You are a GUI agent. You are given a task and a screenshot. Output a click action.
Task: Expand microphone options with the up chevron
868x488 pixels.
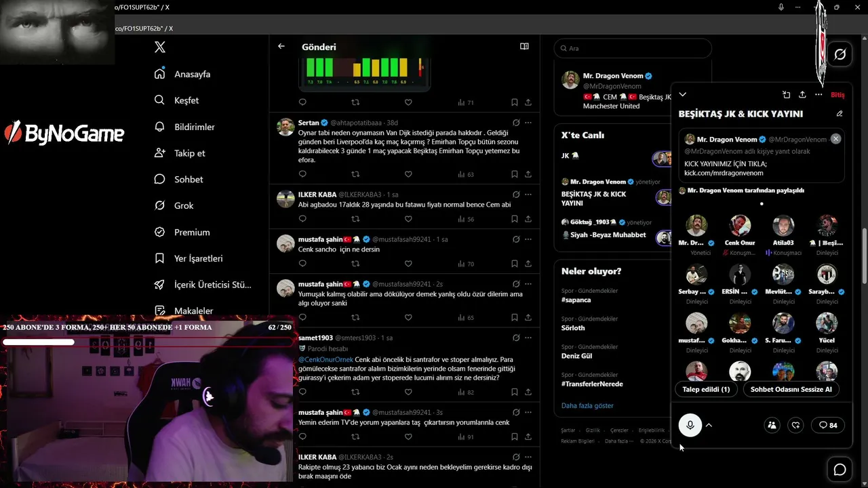[x=709, y=425]
